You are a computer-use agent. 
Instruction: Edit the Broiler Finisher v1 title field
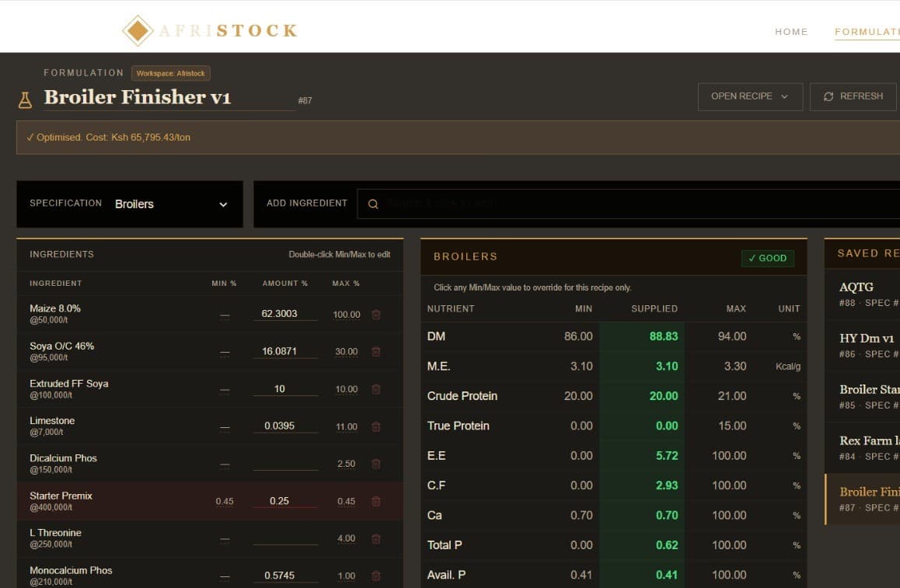coord(169,98)
